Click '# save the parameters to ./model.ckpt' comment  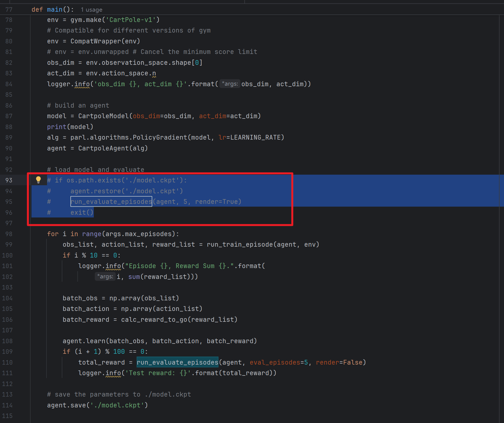pyautogui.click(x=119, y=394)
